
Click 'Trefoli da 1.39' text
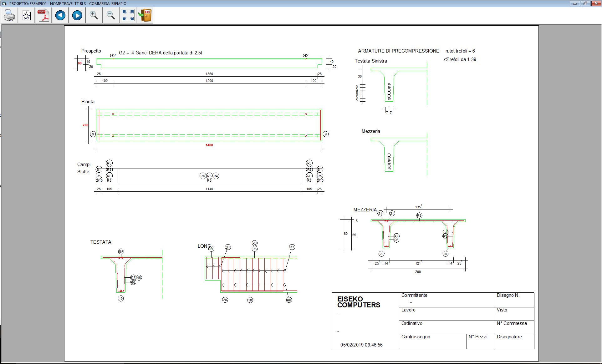[x=461, y=59]
